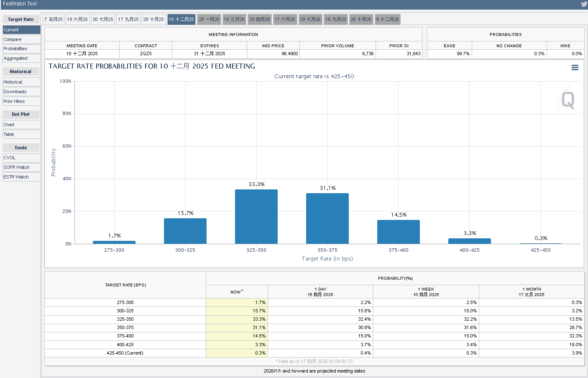Open the chart hamburger menu
This screenshot has width=588, height=378.
[x=575, y=68]
